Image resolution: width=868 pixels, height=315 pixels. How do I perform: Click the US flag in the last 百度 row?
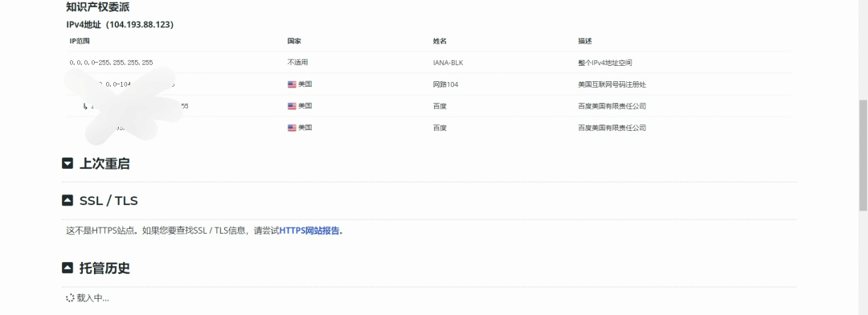(292, 128)
